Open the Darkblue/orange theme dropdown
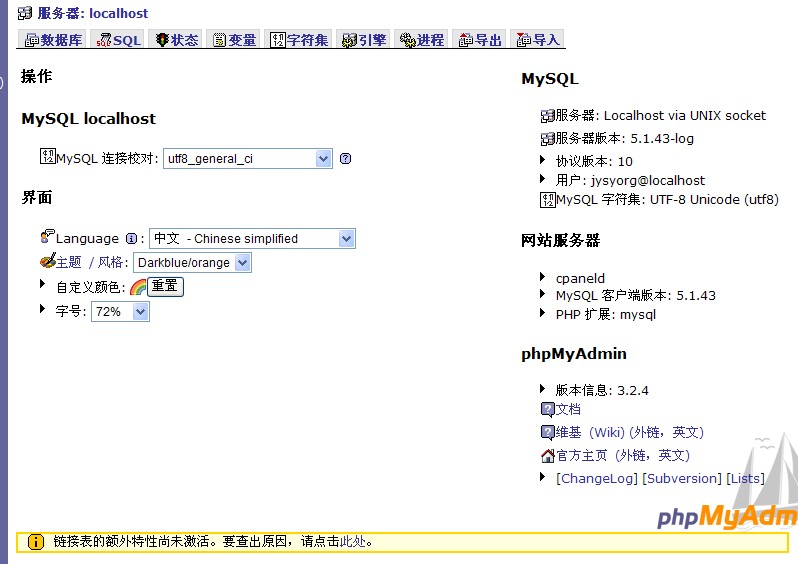This screenshot has width=798, height=564. coord(192,263)
